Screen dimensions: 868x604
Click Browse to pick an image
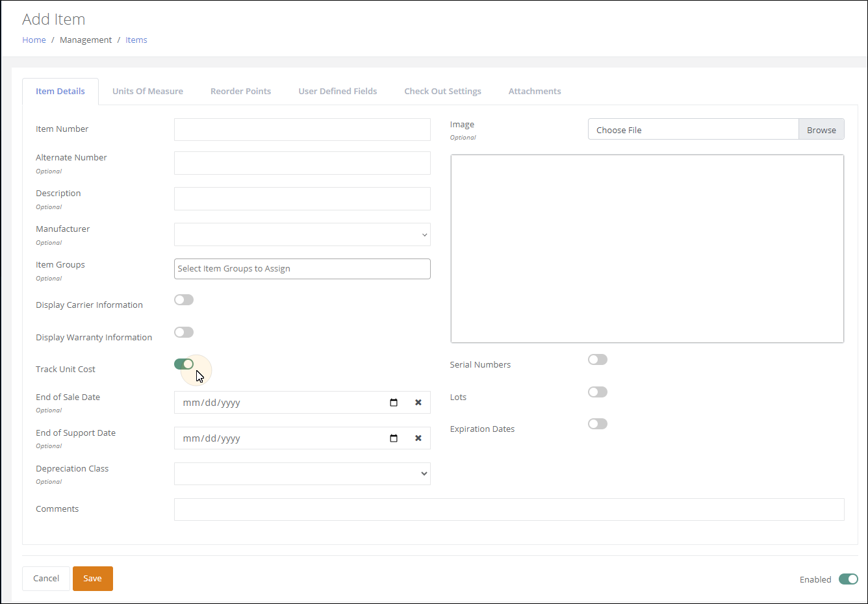(821, 129)
